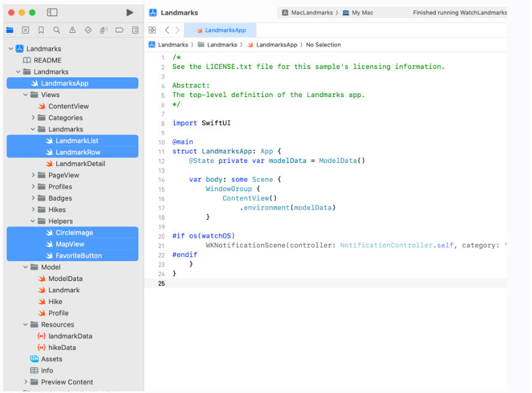
Task: Place cursor on the import SwiftUI line
Action: (201, 123)
